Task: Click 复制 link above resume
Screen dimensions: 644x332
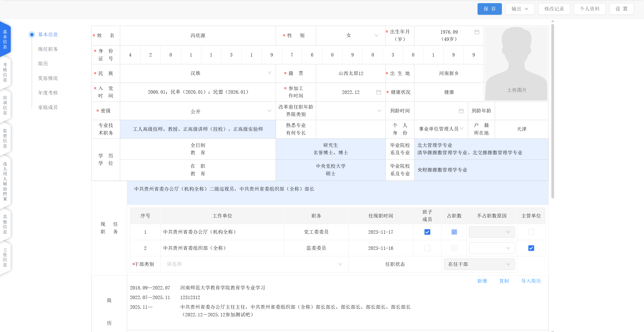Action: click(504, 281)
